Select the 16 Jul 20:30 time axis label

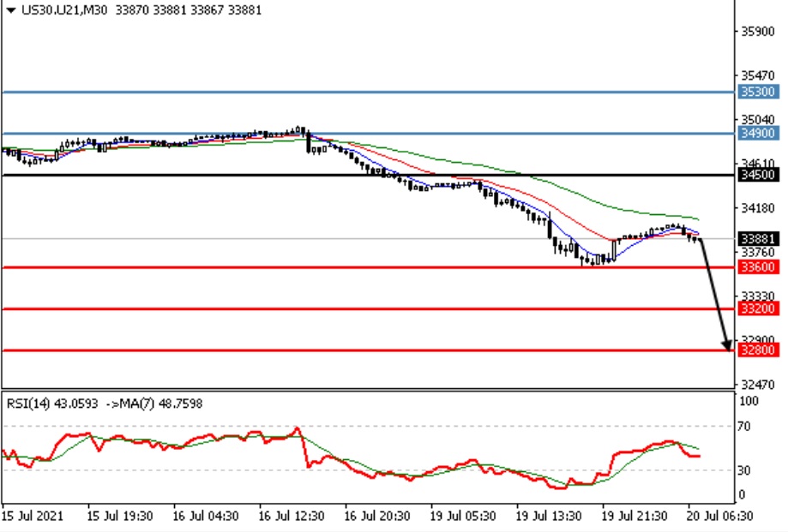click(x=377, y=517)
